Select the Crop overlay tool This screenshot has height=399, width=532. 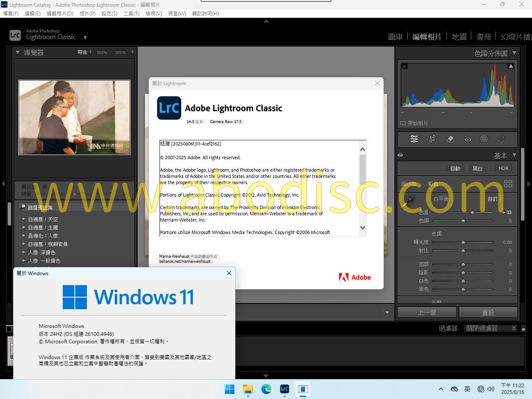[432, 139]
